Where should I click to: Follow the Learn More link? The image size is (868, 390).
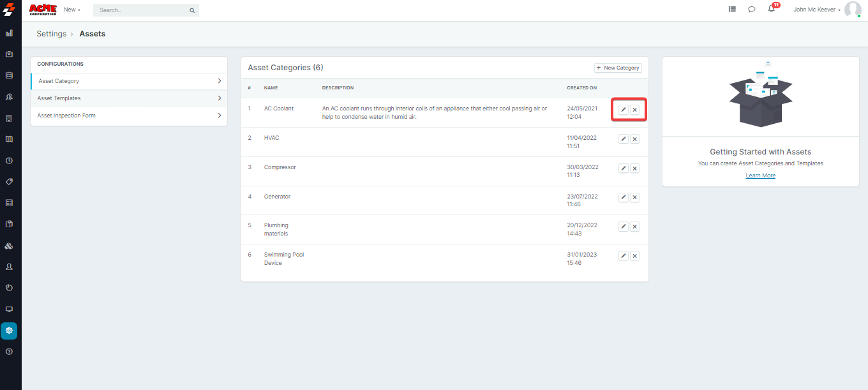760,176
